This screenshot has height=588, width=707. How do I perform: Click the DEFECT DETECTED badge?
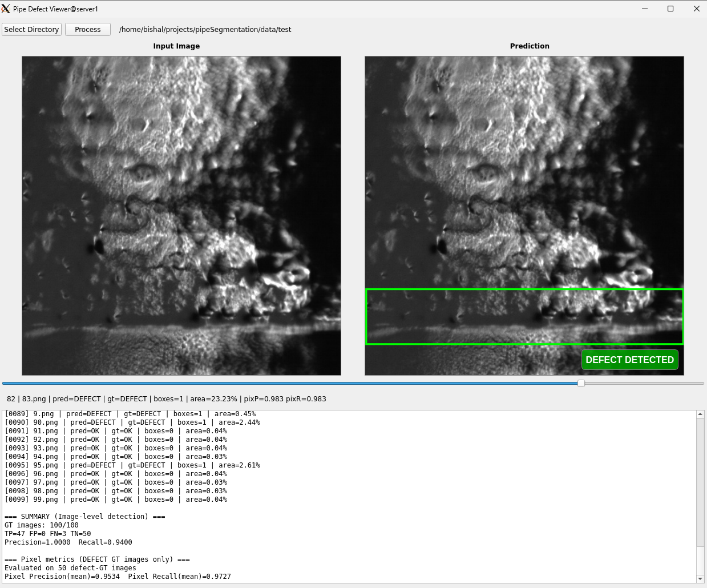click(x=629, y=360)
